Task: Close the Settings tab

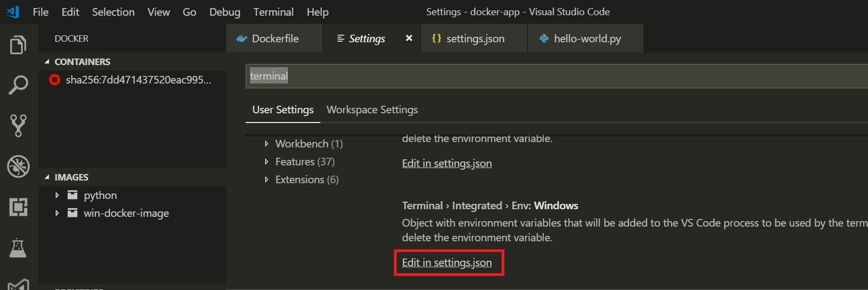Action: click(x=409, y=38)
